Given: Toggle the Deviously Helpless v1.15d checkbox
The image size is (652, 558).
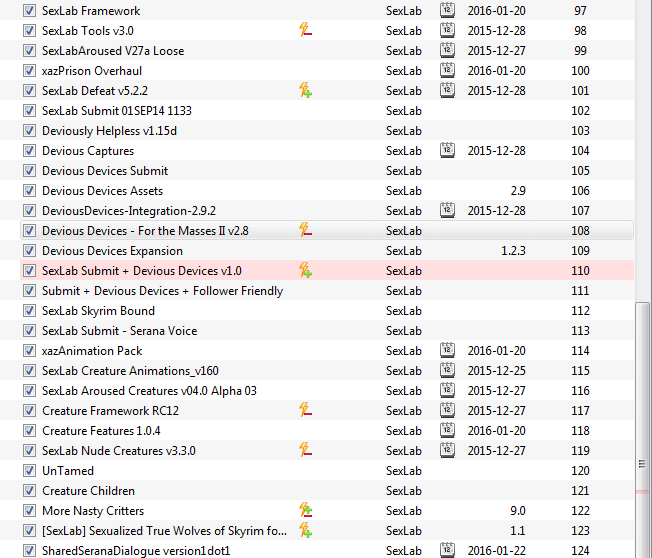Looking at the screenshot, I should pos(29,131).
